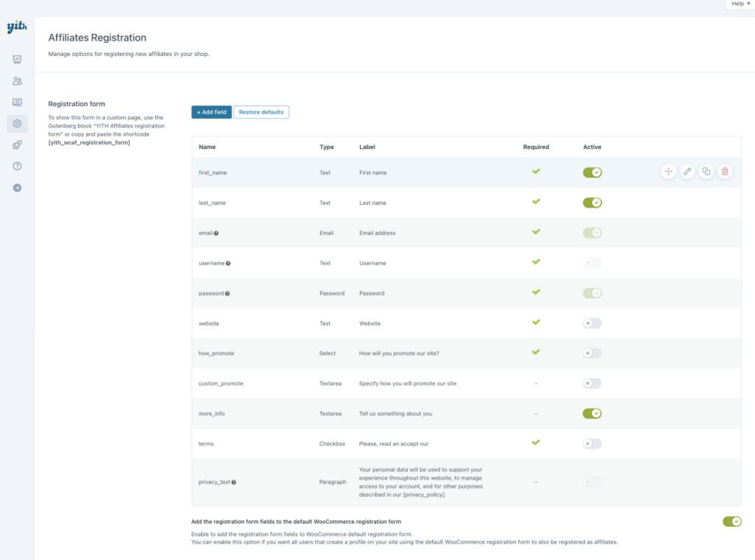Click the settings gear icon in the sidebar
The width and height of the screenshot is (755, 560).
tap(17, 124)
